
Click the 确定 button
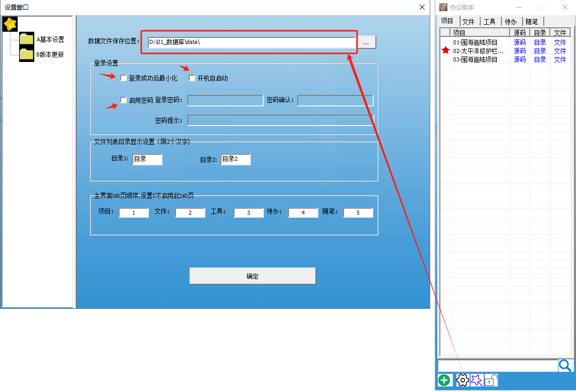252,276
